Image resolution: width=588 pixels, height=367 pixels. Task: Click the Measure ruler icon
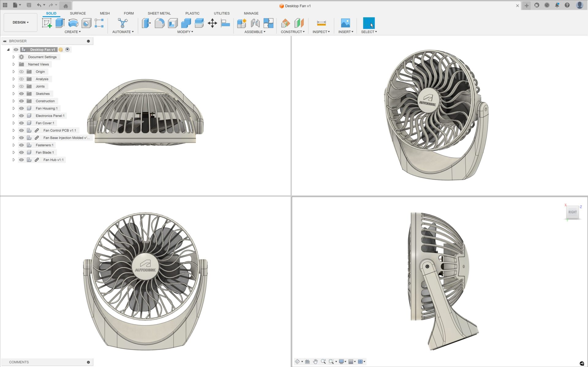321,23
